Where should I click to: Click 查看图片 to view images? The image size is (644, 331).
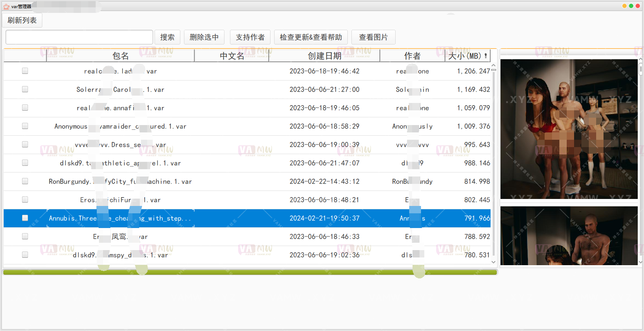(374, 37)
